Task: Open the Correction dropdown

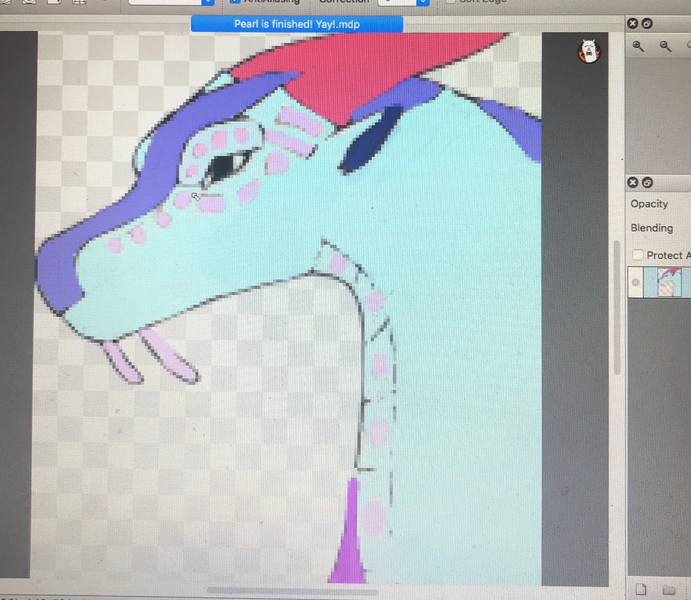Action: [x=396, y=3]
